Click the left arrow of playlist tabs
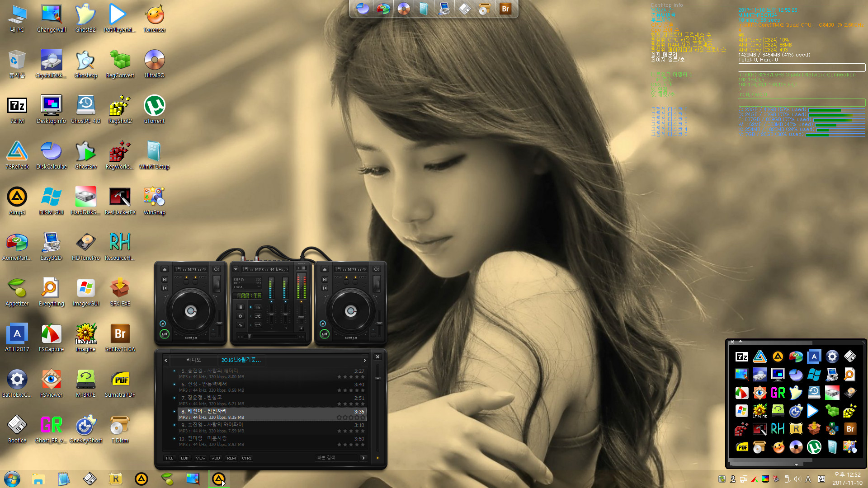The image size is (868, 488). tap(166, 360)
